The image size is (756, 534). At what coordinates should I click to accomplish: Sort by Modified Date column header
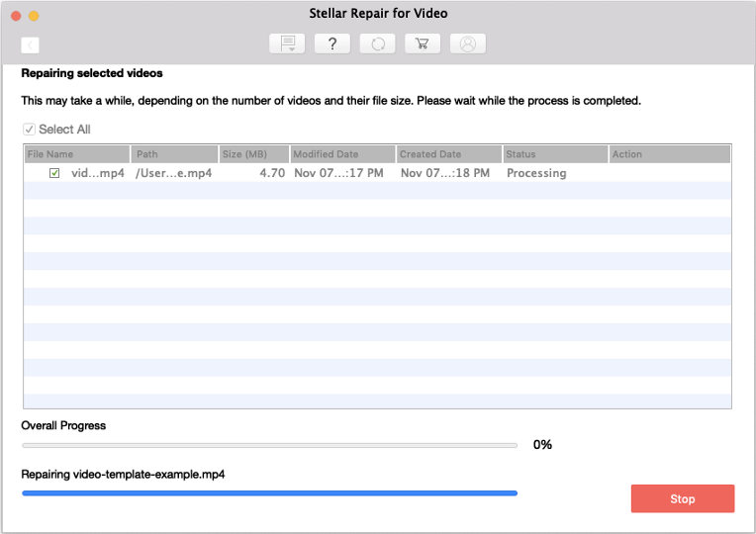coord(342,154)
